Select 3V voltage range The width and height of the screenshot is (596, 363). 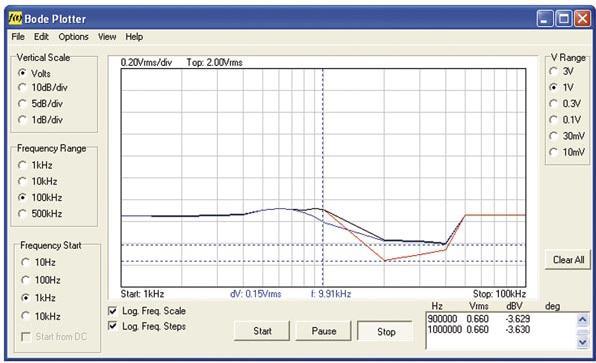coord(554,71)
